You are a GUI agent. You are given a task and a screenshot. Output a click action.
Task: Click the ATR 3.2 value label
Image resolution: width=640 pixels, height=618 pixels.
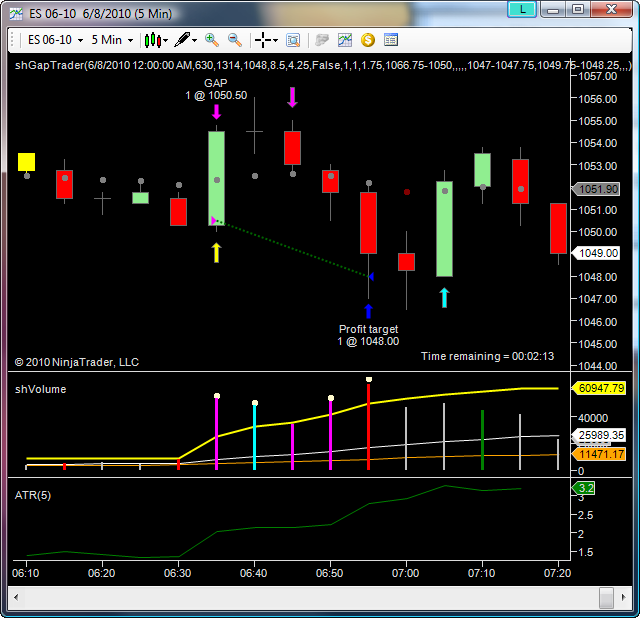(x=583, y=488)
